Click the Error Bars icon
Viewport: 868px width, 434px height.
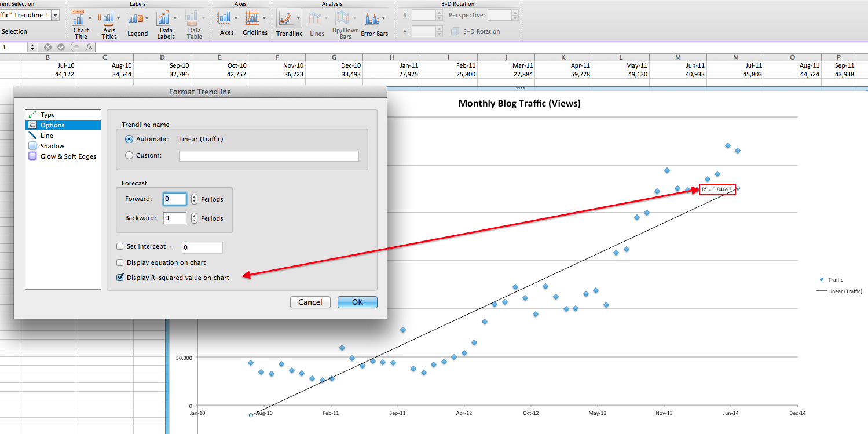point(372,19)
